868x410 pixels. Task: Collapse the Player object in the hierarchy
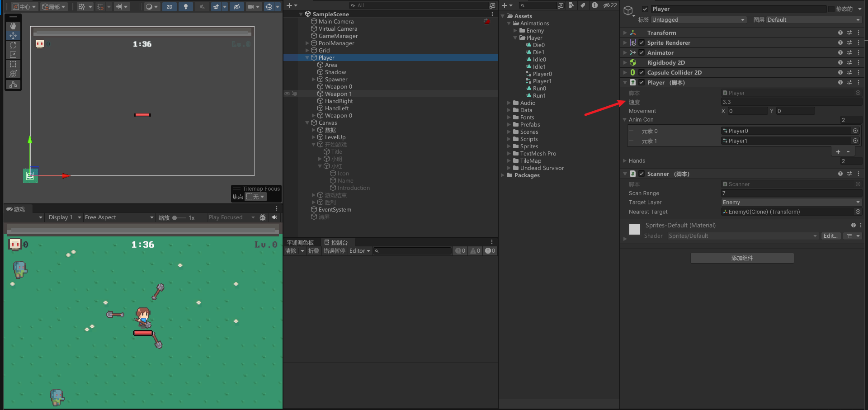coord(307,57)
